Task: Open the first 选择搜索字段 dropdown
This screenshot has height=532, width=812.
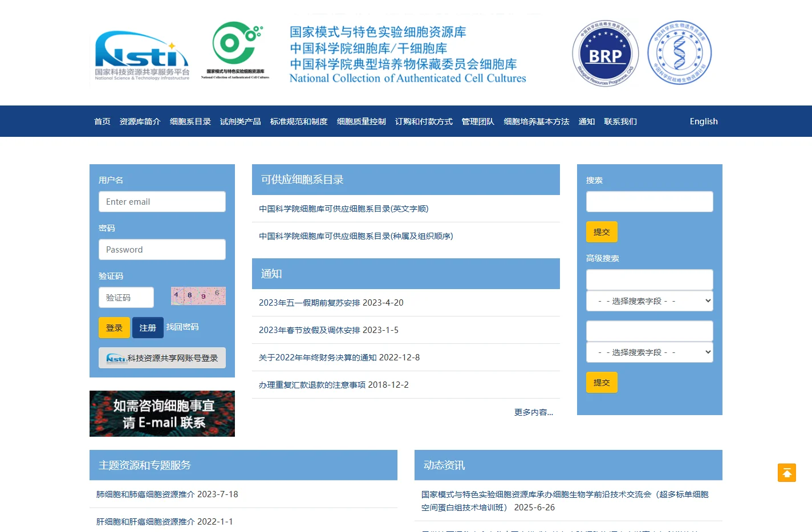Action: tap(649, 301)
